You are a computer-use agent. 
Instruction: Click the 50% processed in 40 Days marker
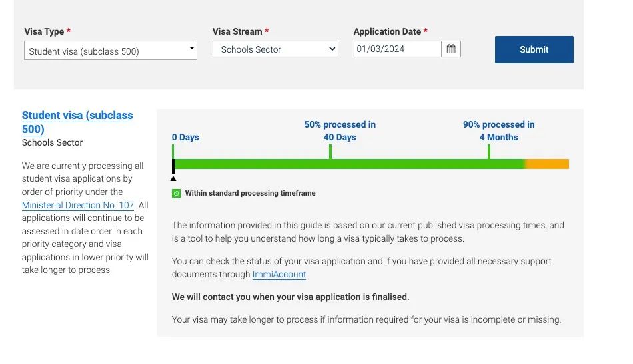[x=340, y=131]
